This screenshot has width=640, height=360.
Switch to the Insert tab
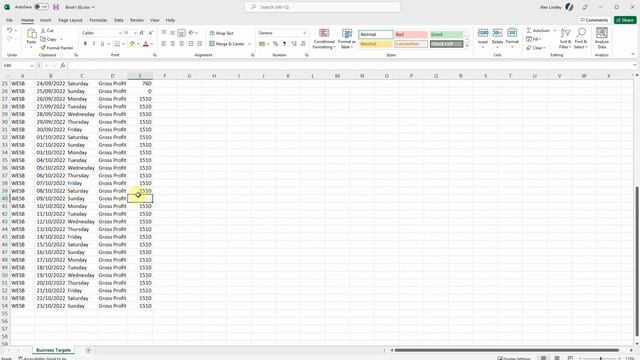(46, 20)
